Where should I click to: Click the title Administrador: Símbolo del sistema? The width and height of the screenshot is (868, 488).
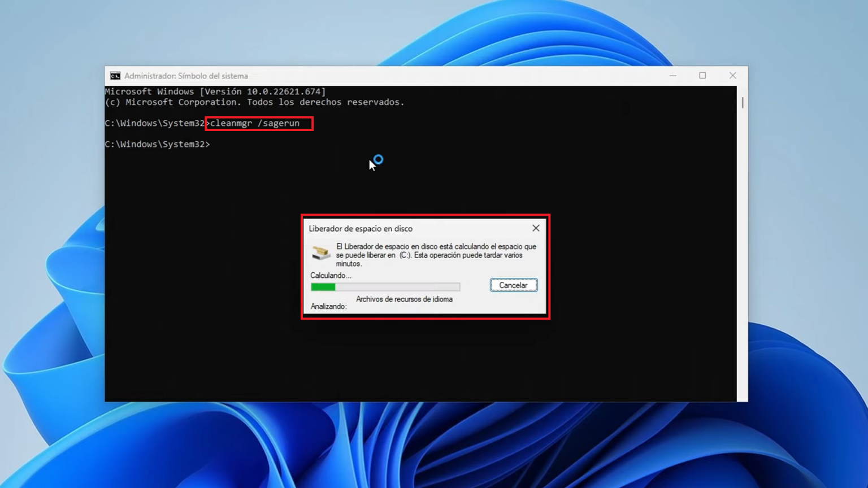(186, 75)
